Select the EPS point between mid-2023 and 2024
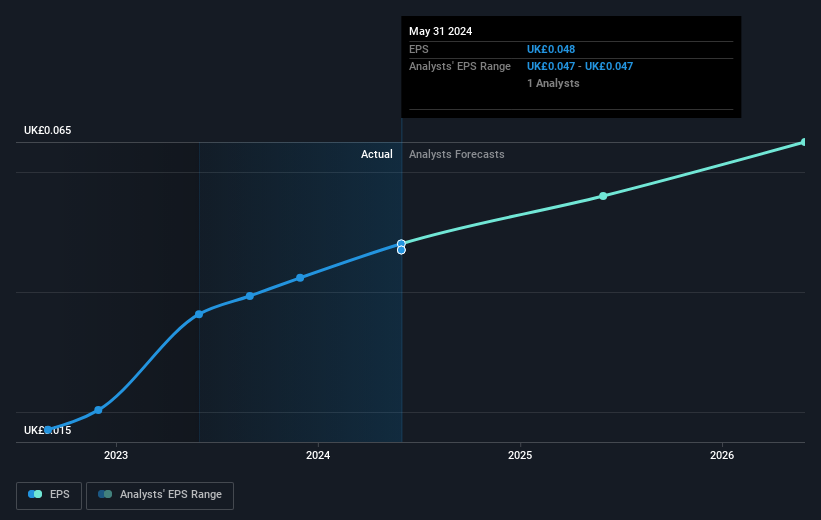 tap(250, 296)
